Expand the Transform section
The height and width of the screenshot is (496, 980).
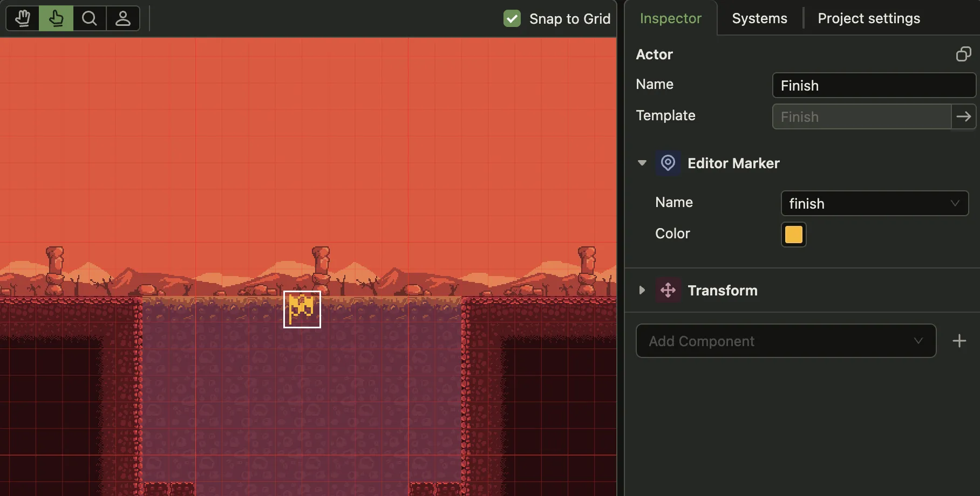(x=642, y=290)
